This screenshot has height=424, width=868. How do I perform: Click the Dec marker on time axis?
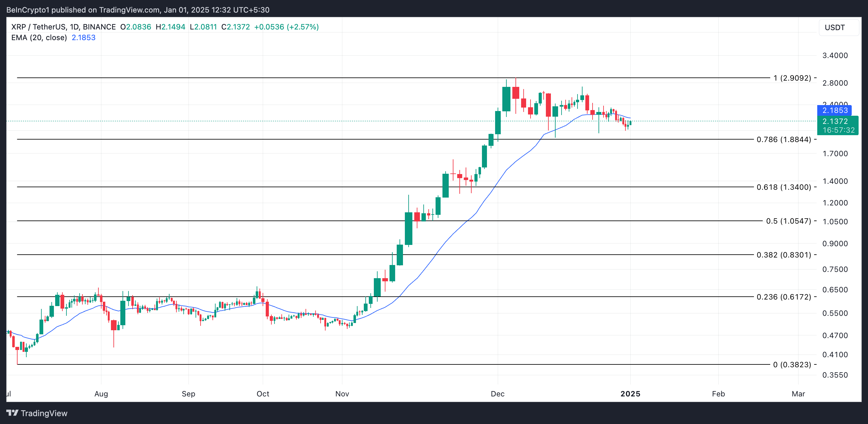tap(497, 394)
